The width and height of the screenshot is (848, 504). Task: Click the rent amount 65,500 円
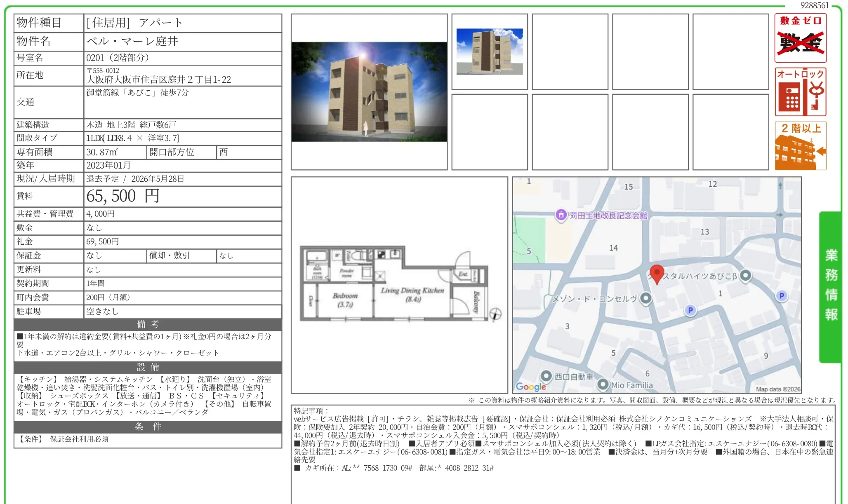pos(122,196)
